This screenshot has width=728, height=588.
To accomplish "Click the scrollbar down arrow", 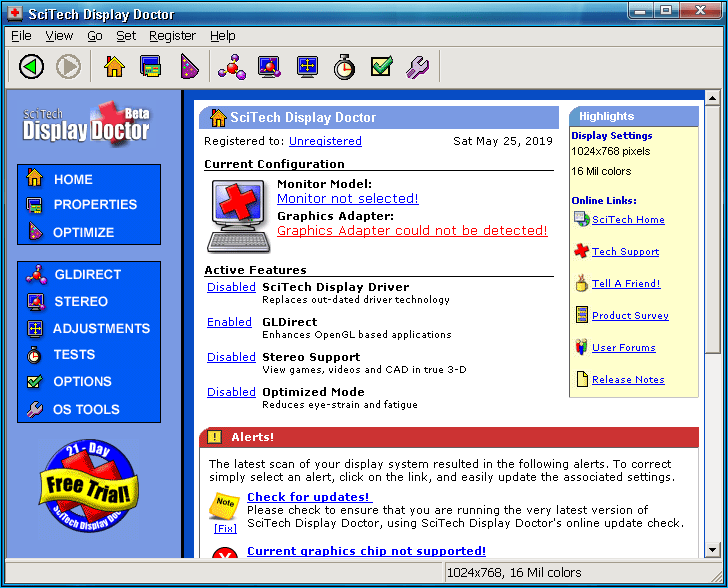I will tap(712, 550).
